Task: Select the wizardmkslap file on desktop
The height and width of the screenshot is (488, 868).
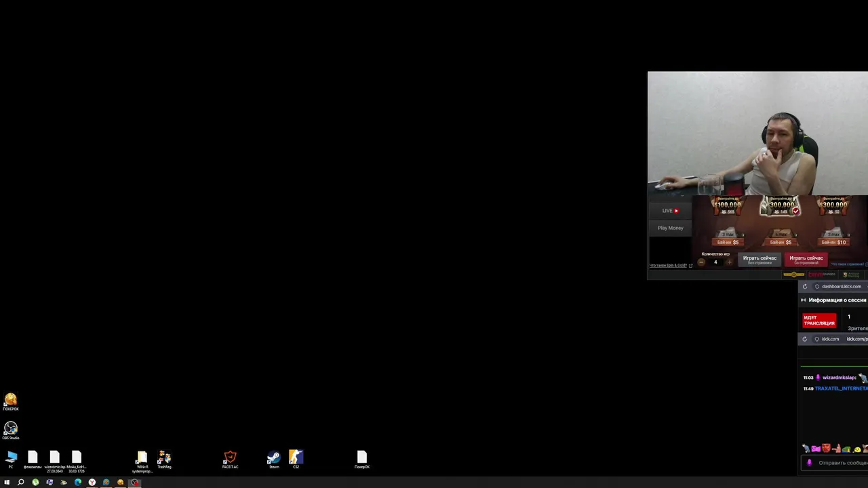Action: [x=55, y=461]
